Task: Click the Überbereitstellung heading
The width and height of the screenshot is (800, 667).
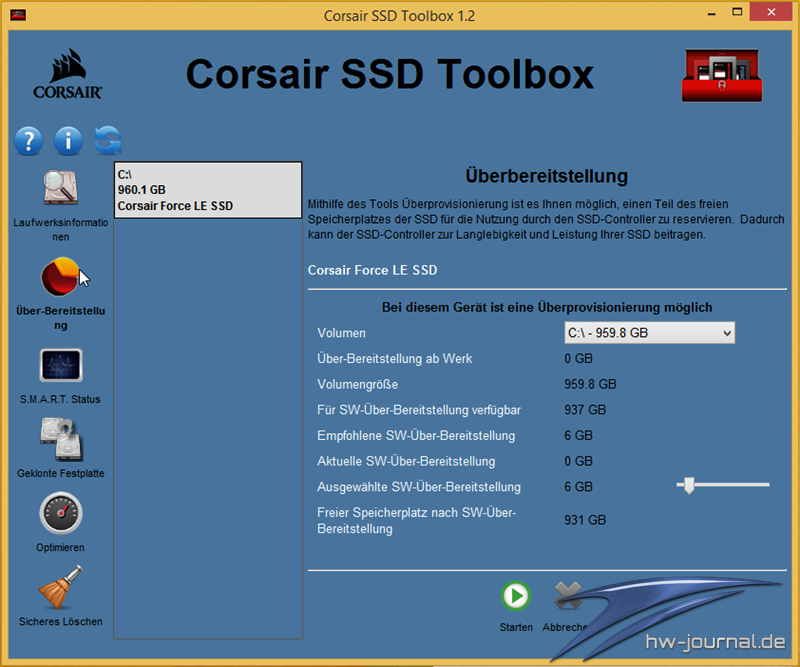Action: 546,176
